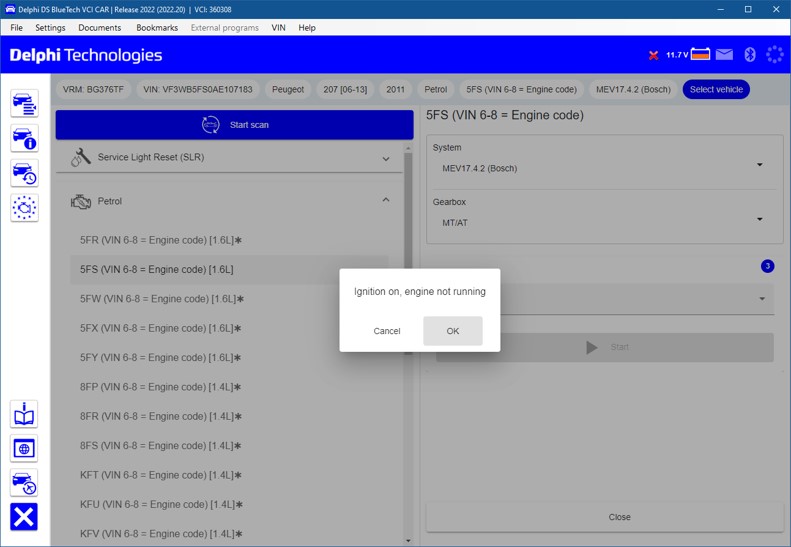Screen dimensions: 791x547
Task: Click the Petrol fuel type chip
Action: pyautogui.click(x=435, y=89)
